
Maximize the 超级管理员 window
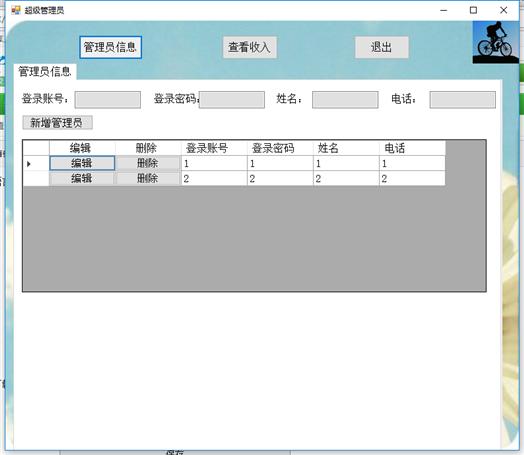point(473,10)
